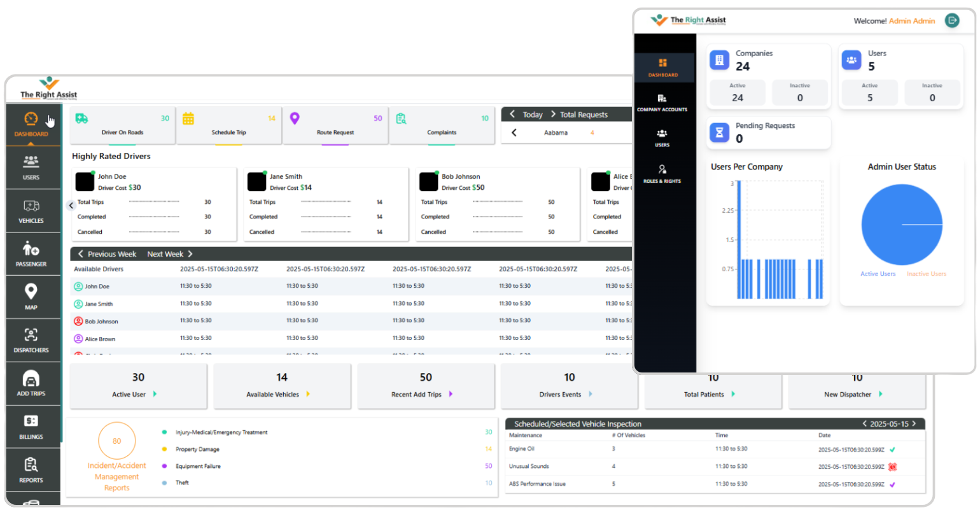
Task: Go to Next Week in driver schedule
Action: pyautogui.click(x=170, y=254)
